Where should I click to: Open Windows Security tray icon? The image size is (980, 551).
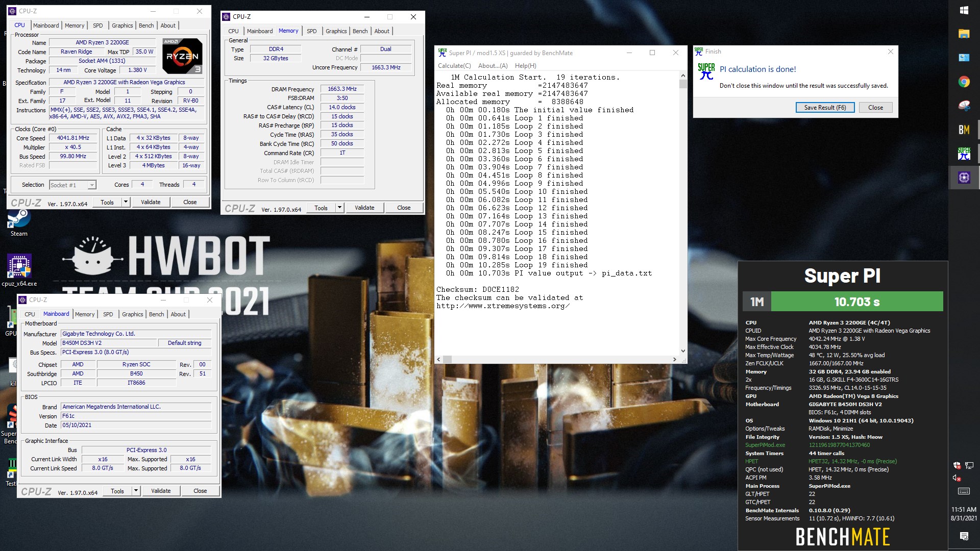point(957,465)
